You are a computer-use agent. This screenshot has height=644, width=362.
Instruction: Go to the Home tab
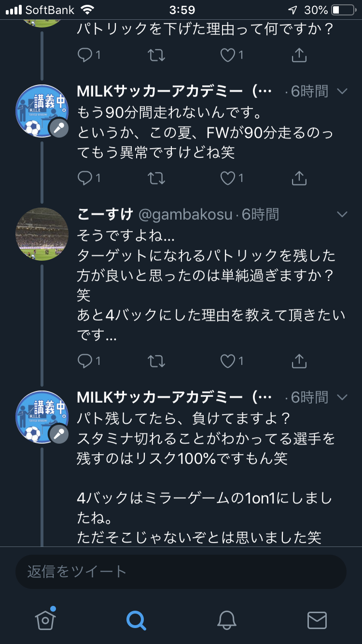[x=45, y=619]
